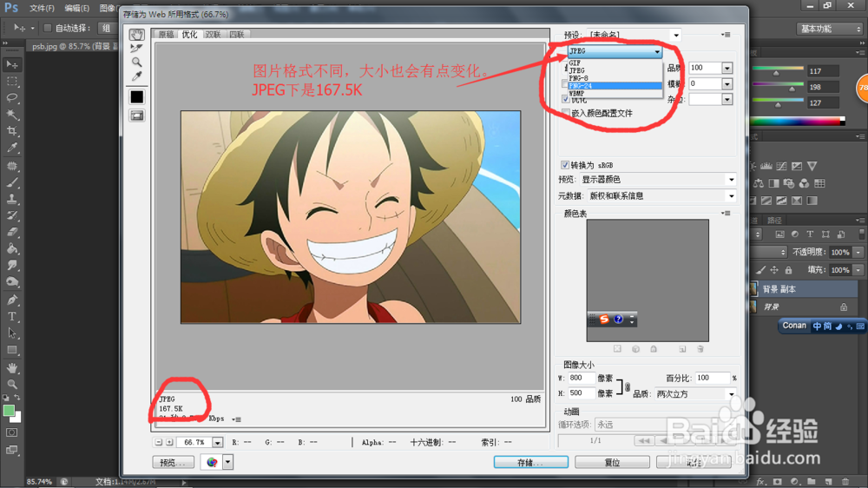Viewport: 868px width, 488px height.
Task: Click the width field showing 800
Action: coord(582,379)
